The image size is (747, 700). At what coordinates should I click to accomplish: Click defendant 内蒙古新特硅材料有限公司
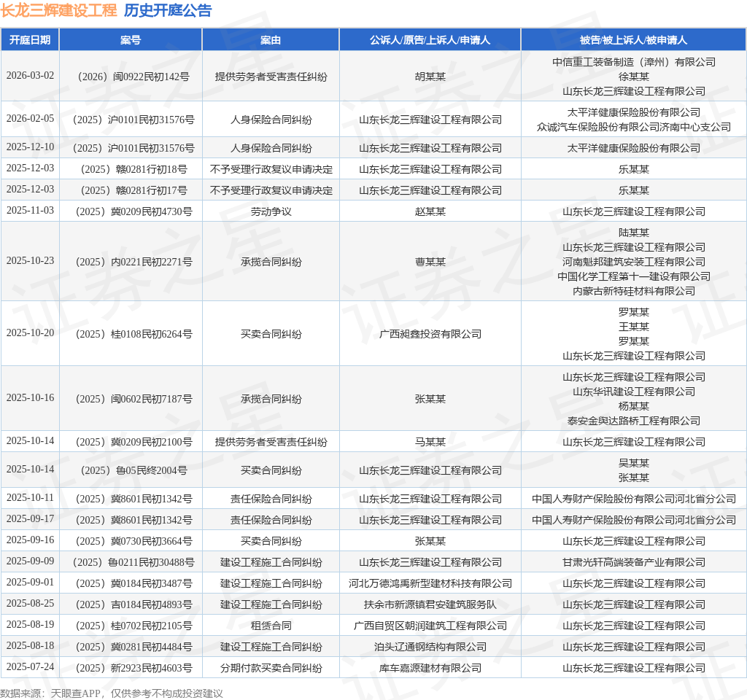(634, 291)
